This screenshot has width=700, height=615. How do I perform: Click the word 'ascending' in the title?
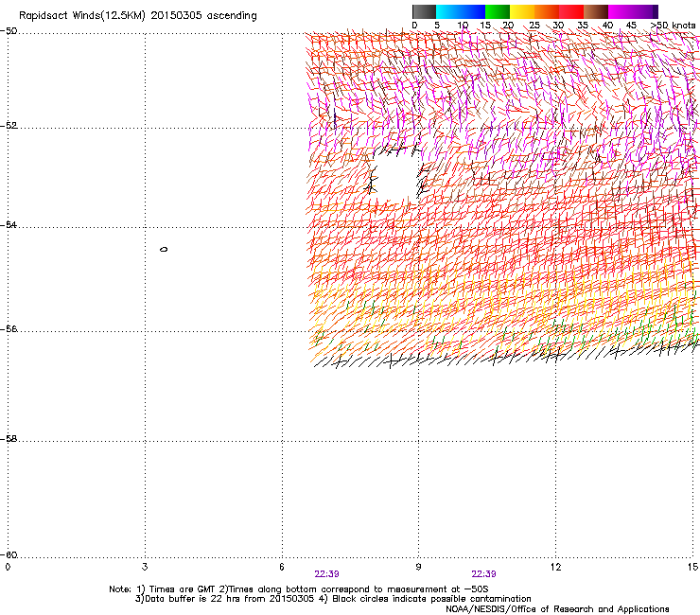click(x=232, y=16)
